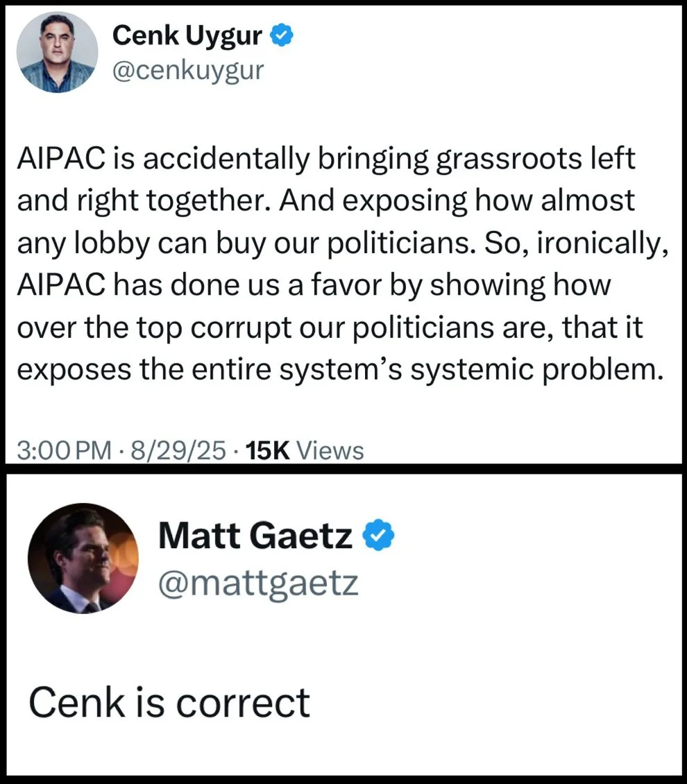Open the @cenkuygur handle link
This screenshot has height=784, width=687.
[188, 70]
